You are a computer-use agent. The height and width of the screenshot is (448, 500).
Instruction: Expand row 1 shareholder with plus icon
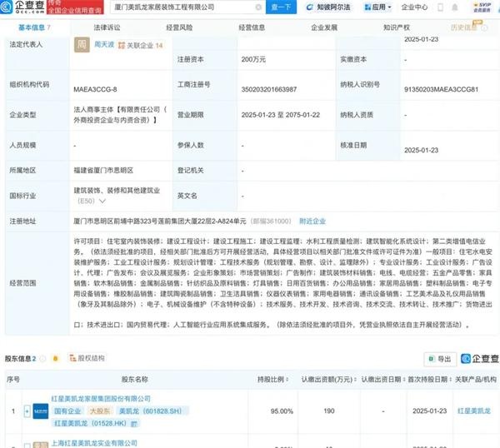tap(27, 411)
